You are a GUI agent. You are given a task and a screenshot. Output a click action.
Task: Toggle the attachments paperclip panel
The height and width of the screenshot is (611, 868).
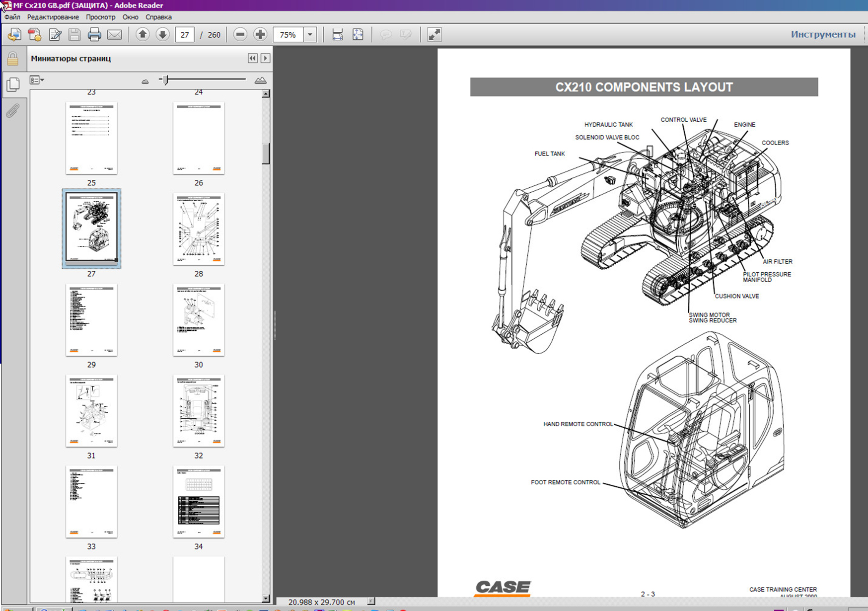(13, 110)
